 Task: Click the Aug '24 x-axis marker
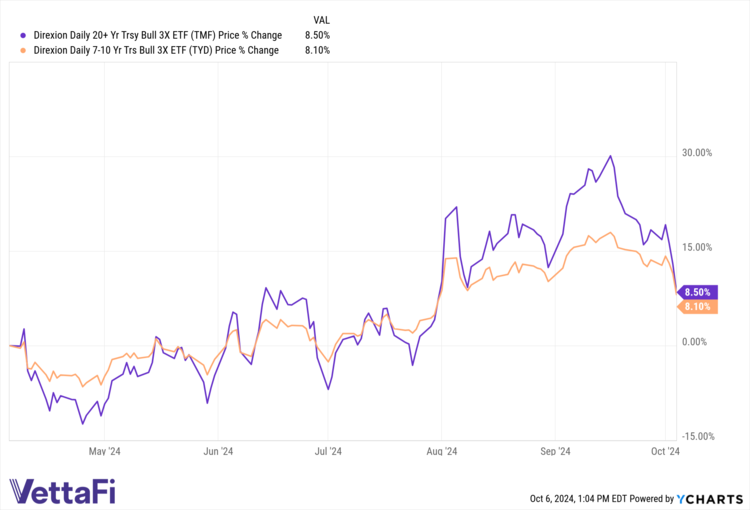(444, 451)
